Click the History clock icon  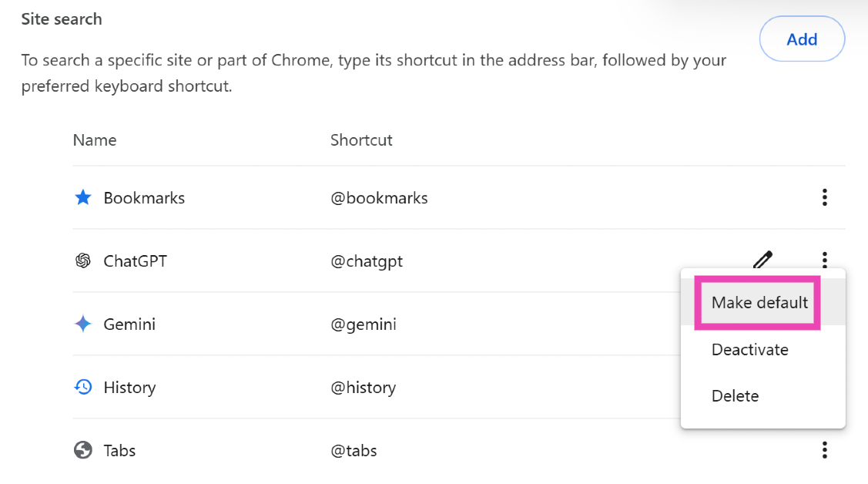pos(83,388)
